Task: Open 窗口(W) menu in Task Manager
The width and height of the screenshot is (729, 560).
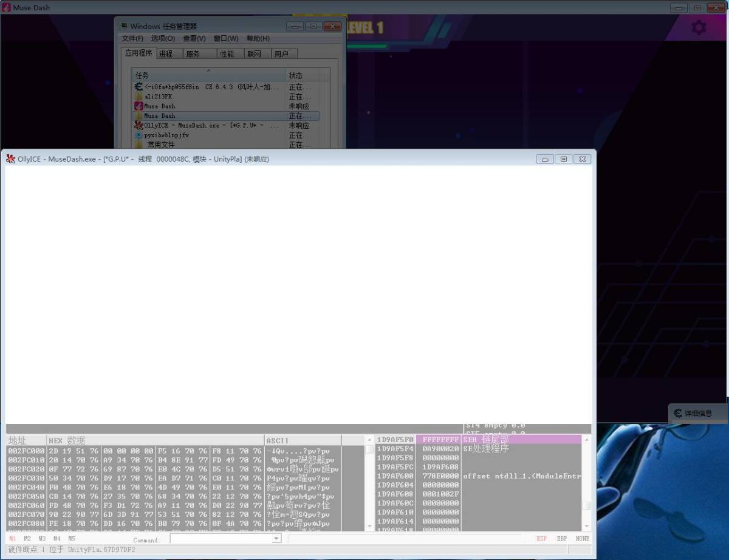Action: pyautogui.click(x=226, y=38)
